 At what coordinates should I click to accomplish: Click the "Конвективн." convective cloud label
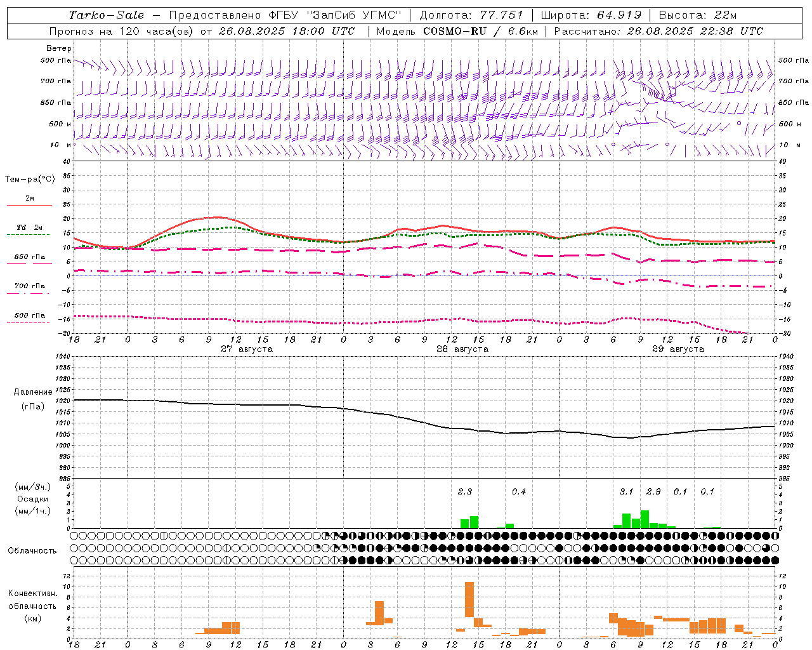32,594
